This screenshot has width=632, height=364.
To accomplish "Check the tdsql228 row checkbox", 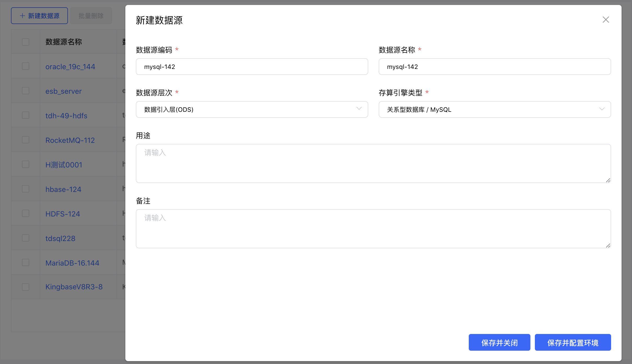I will tap(25, 238).
